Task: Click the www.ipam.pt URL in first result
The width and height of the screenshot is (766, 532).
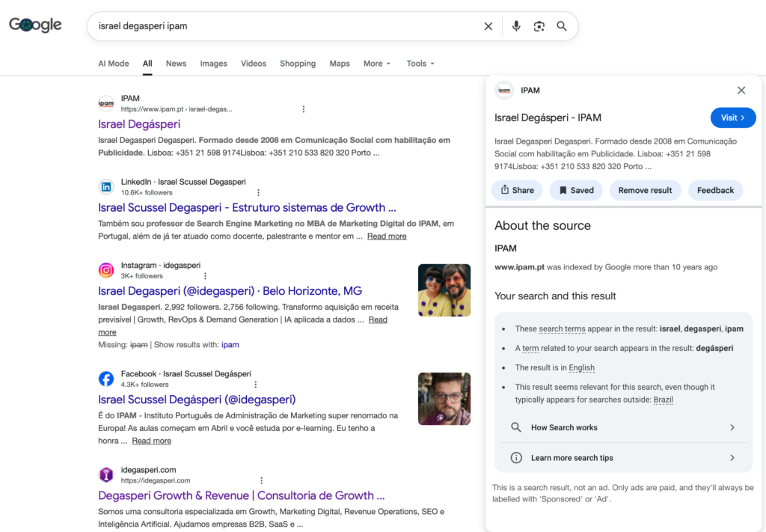Action: tap(177, 109)
